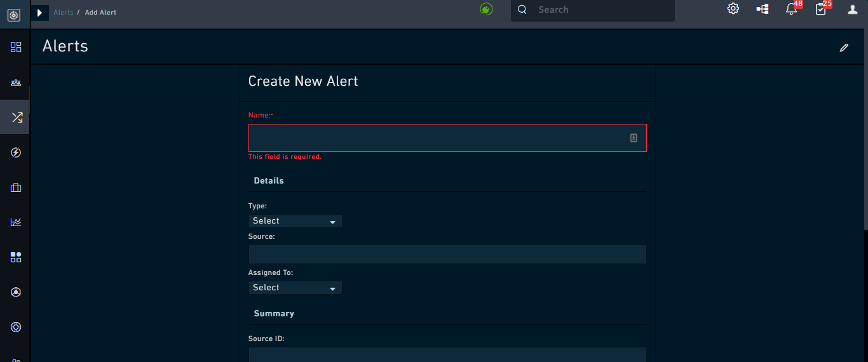Open the hexagon content hub sidebar icon

point(16,292)
